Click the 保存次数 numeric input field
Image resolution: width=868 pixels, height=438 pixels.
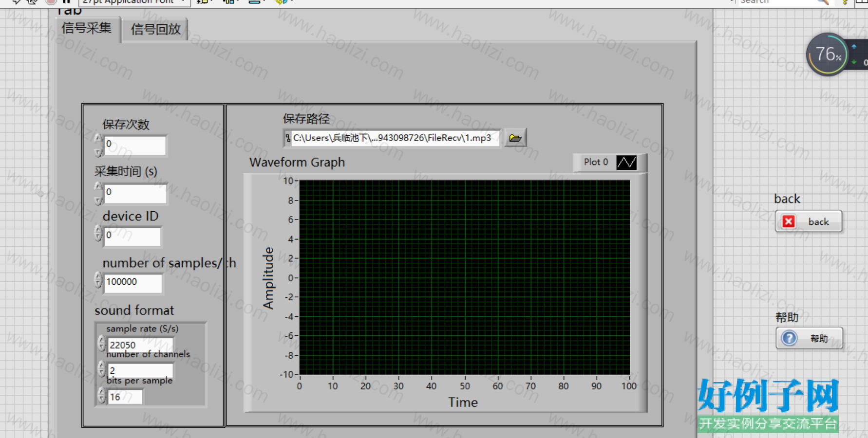pyautogui.click(x=135, y=145)
